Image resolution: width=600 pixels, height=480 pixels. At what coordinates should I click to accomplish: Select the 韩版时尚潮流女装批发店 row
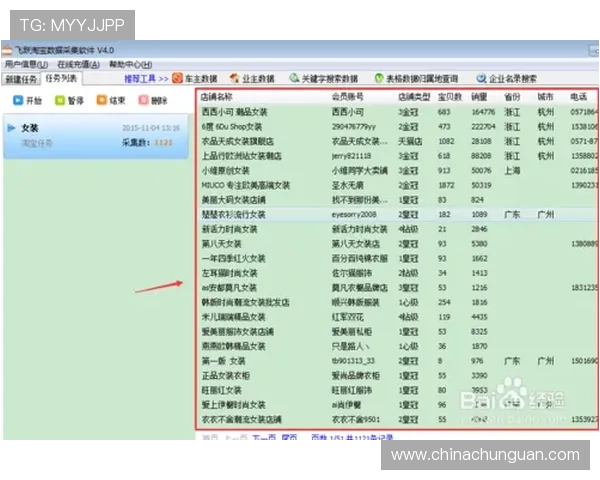coord(397,302)
